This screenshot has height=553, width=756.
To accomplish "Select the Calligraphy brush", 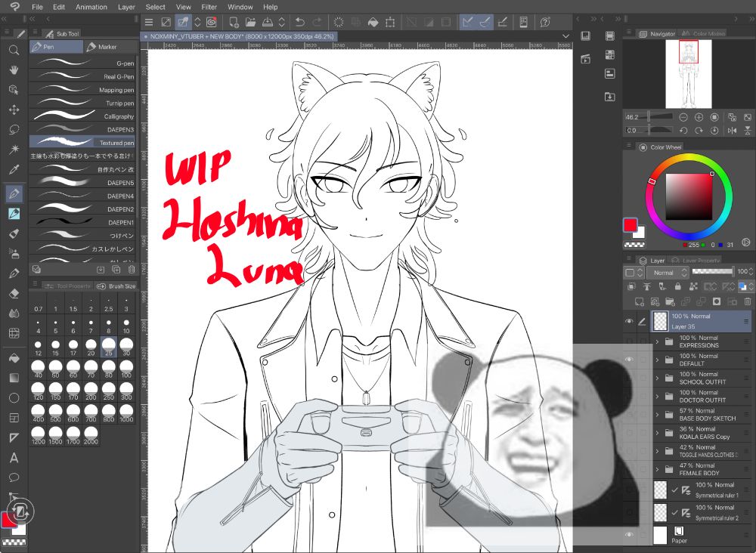I will [83, 116].
